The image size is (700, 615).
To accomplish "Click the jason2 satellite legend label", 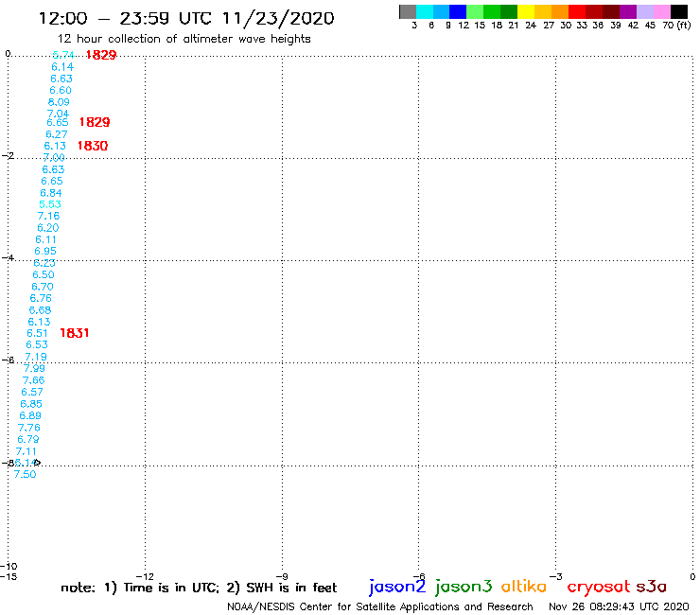I will pos(397,587).
